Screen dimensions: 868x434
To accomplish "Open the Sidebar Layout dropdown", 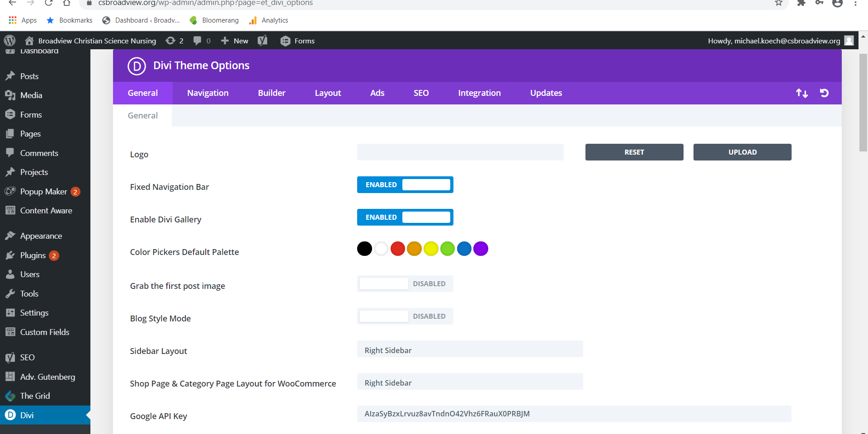I will (x=470, y=349).
